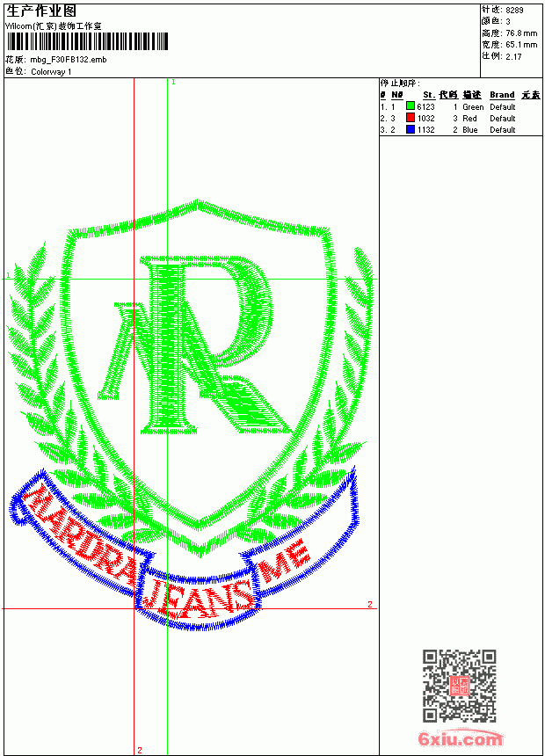Click the QR code image
The width and height of the screenshot is (545, 756).
point(459,685)
